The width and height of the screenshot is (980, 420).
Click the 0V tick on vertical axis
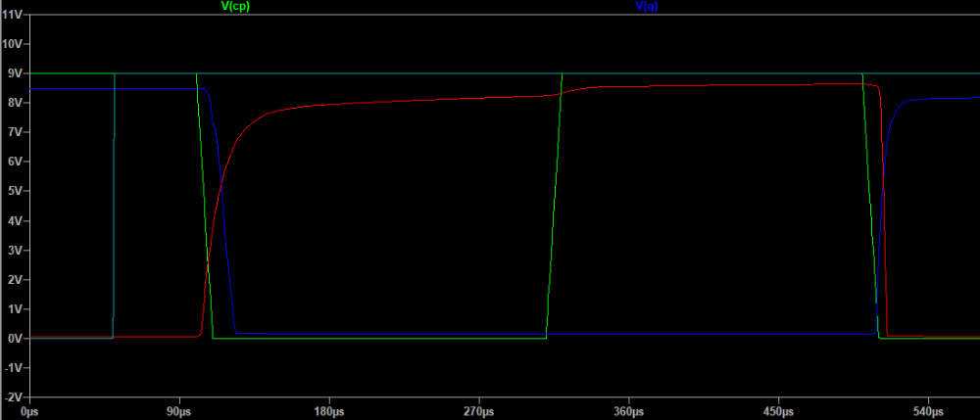click(x=16, y=339)
